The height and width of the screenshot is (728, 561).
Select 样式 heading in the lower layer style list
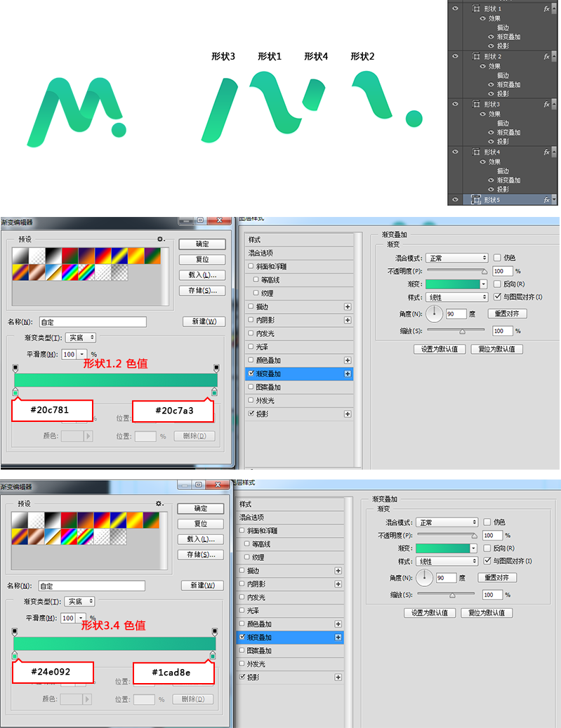point(290,504)
